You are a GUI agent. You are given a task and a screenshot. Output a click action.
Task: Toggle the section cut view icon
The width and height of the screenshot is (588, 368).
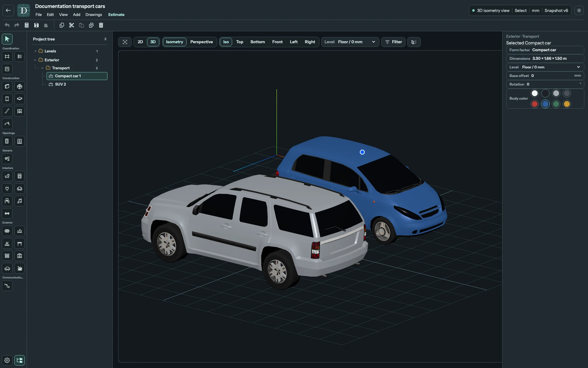click(x=414, y=42)
